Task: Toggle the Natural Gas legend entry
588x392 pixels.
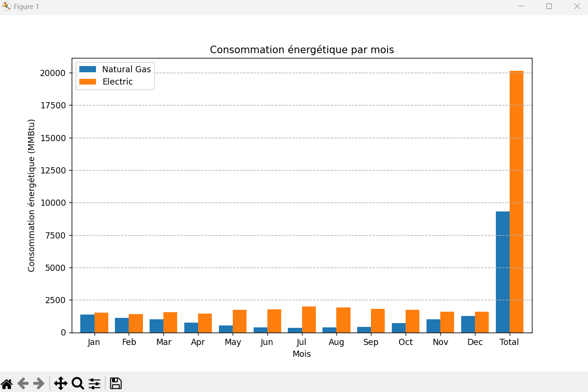Action: point(126,69)
